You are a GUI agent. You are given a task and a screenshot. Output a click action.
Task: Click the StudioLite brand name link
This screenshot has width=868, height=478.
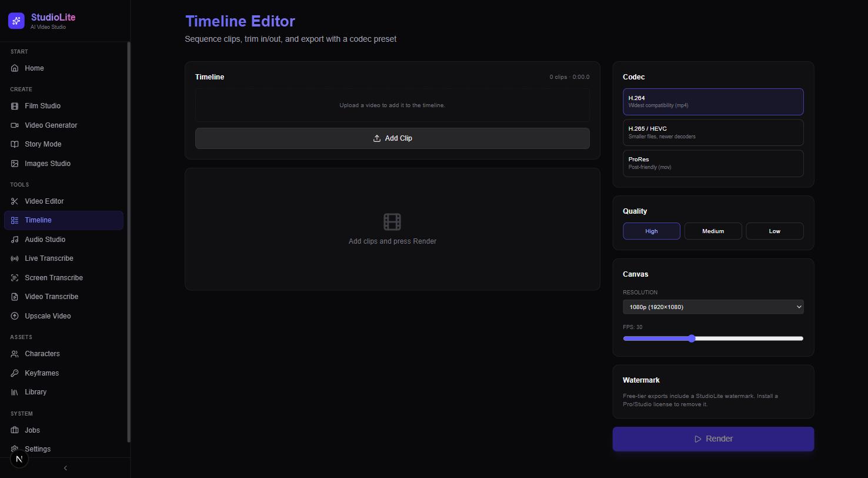tap(53, 17)
